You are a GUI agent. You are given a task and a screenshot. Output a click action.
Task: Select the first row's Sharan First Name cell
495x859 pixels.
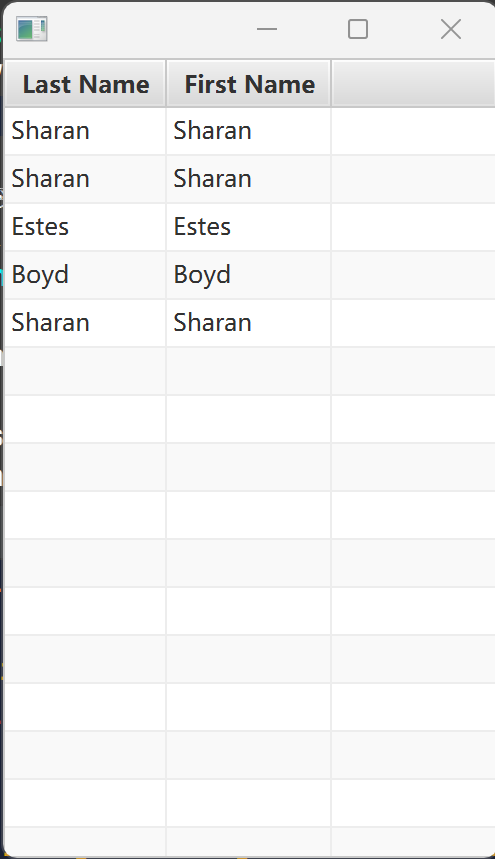(x=249, y=131)
